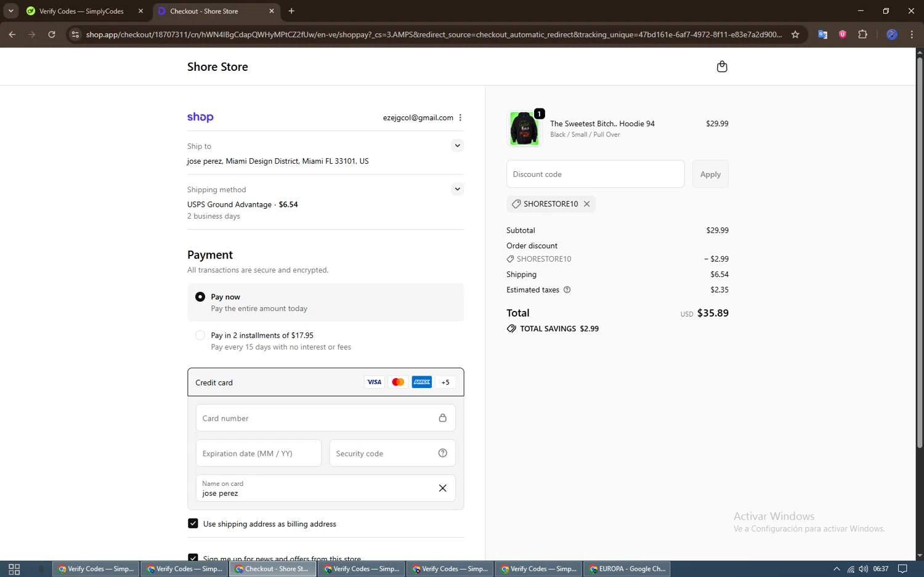Open the EUROPA - Google Chrome taskbar window
Screen dimensions: 924x577
tap(628, 569)
